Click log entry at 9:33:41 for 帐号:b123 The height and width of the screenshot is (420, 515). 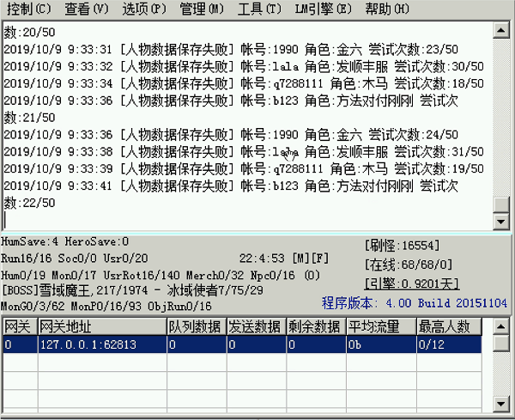(231, 195)
